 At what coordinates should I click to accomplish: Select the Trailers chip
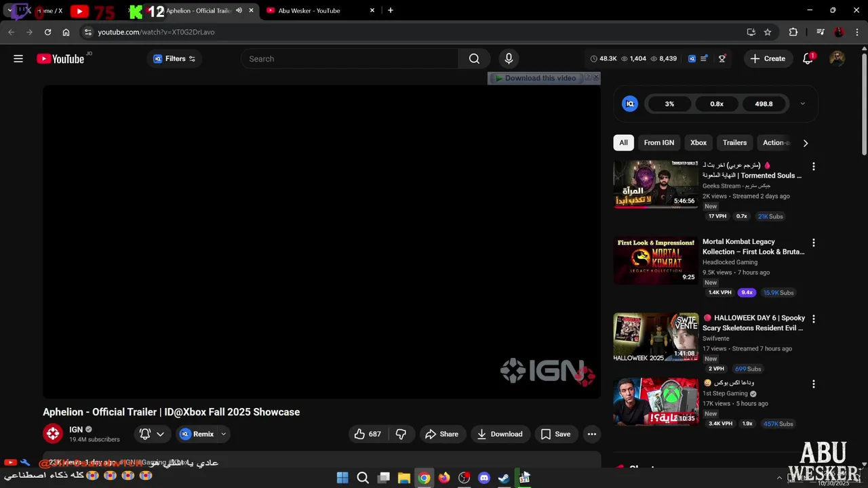(734, 143)
